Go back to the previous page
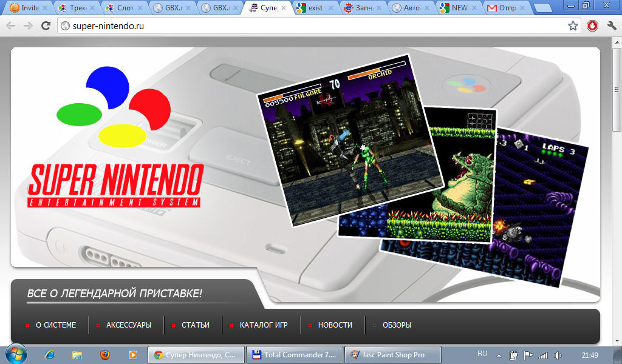Image resolution: width=622 pixels, height=364 pixels. 11,26
